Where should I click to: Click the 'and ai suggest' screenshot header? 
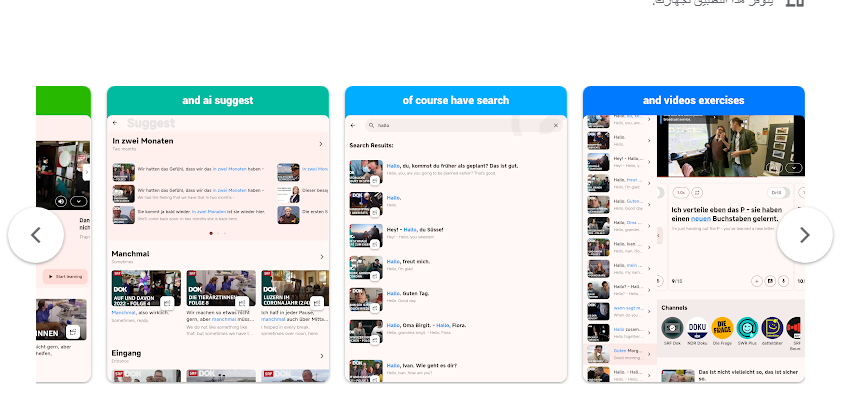(x=218, y=100)
